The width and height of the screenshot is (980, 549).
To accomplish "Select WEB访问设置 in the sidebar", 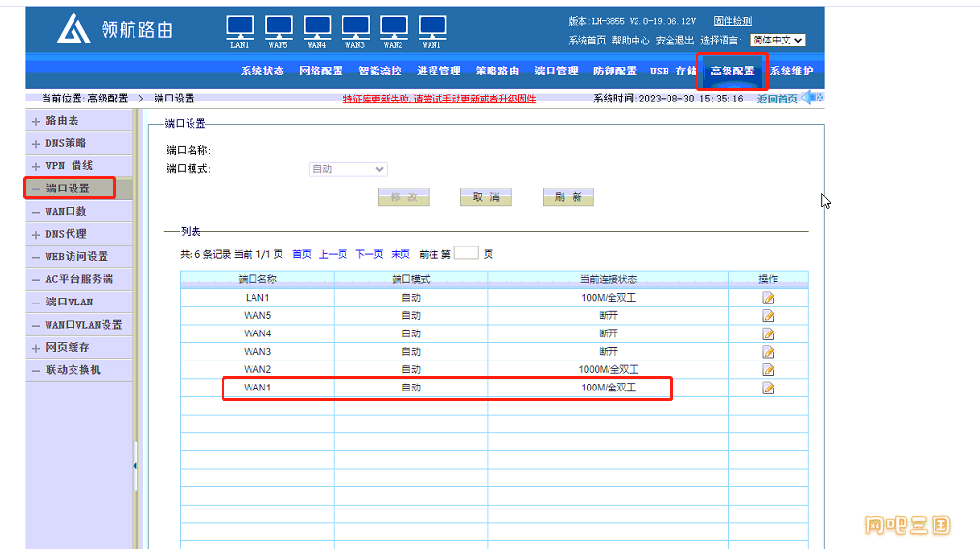I will pyautogui.click(x=76, y=257).
